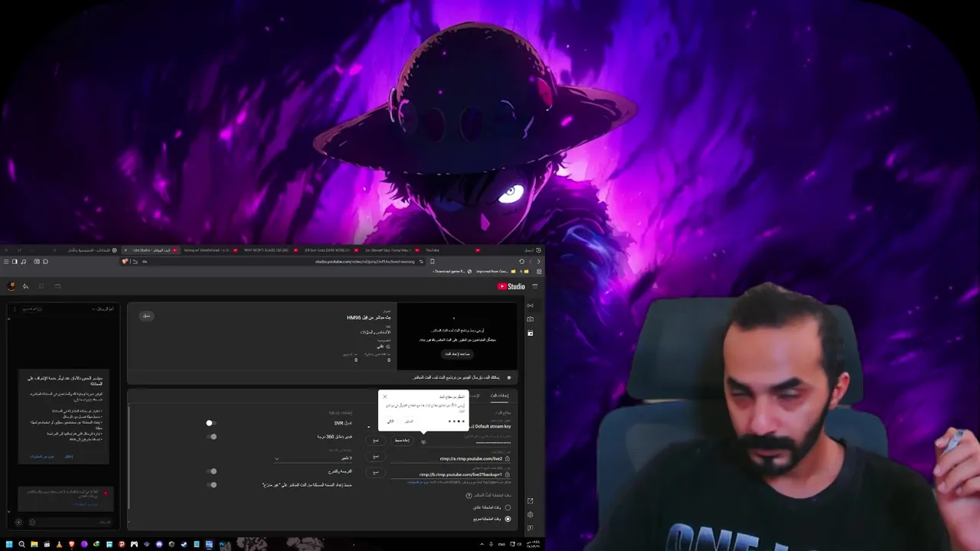
Task: Open taskbar search
Action: coord(21,545)
